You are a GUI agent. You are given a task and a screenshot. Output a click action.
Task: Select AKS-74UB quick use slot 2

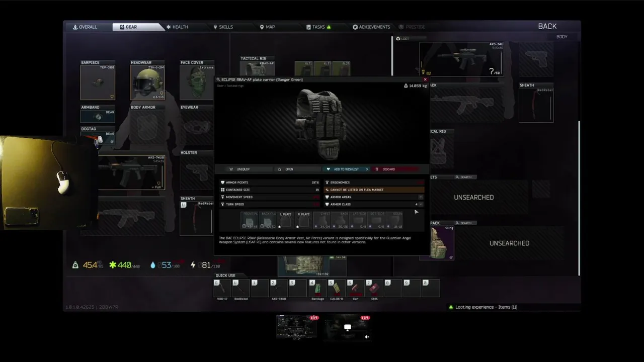coord(279,288)
